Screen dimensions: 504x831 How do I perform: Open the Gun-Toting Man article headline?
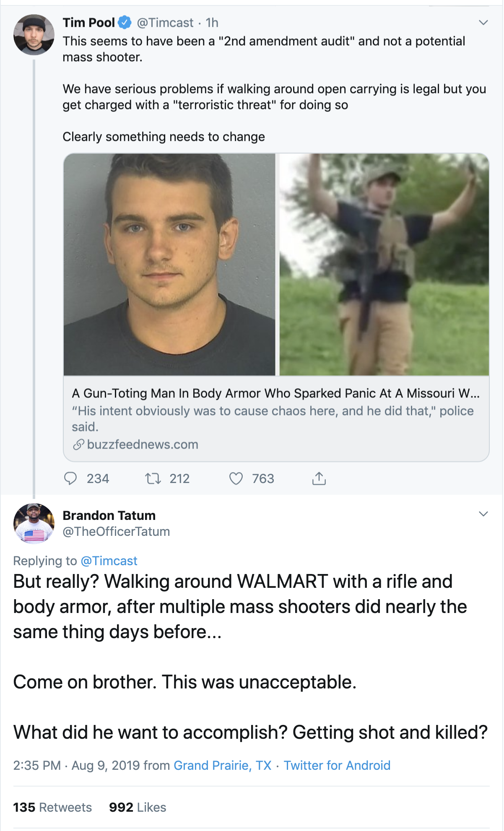pos(275,393)
